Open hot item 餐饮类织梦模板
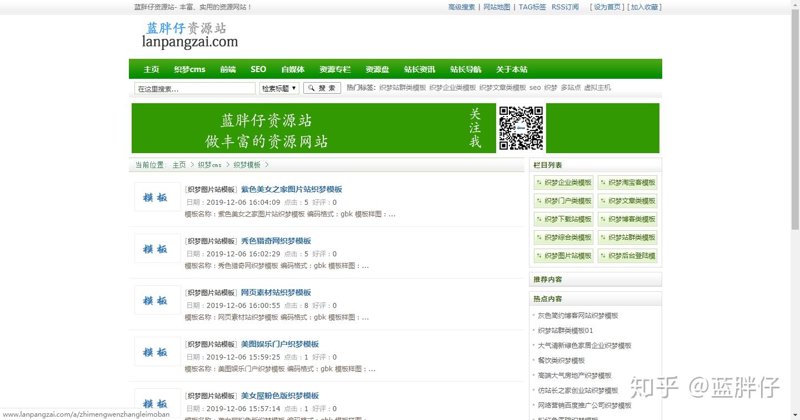 (561, 360)
